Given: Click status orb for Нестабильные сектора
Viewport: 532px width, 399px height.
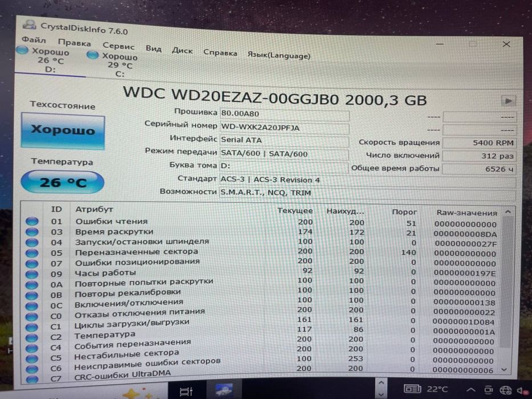Looking at the screenshot, I should point(32,359).
